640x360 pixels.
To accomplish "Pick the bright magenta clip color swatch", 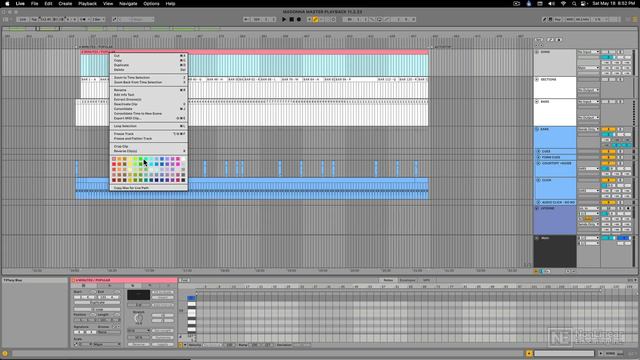I will click(x=178, y=164).
